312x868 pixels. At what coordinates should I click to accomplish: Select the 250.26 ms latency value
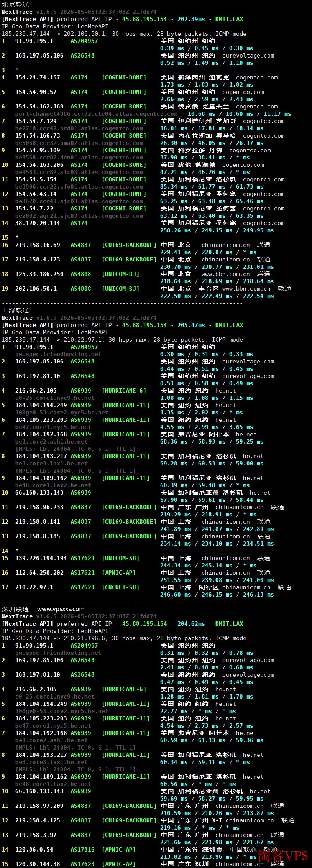coord(176,230)
